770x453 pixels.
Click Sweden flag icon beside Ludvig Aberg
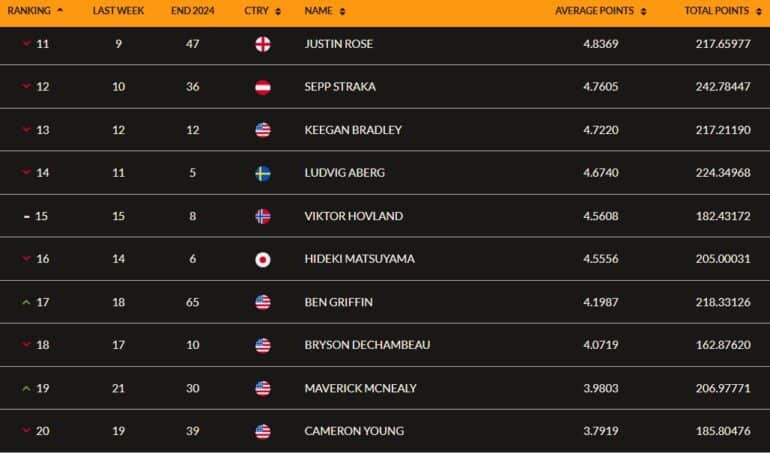pyautogui.click(x=263, y=173)
